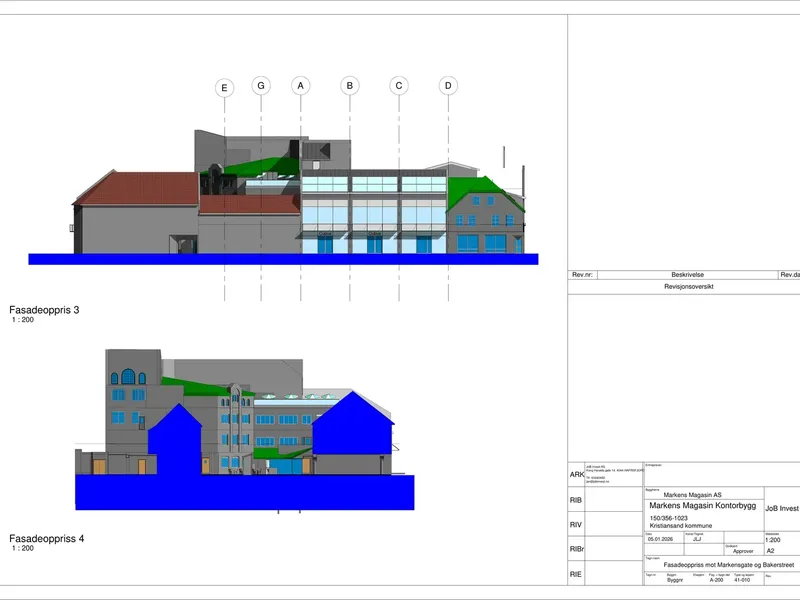Click the grid bubble labeled A
Screen dimensions: 800x600
[301, 86]
